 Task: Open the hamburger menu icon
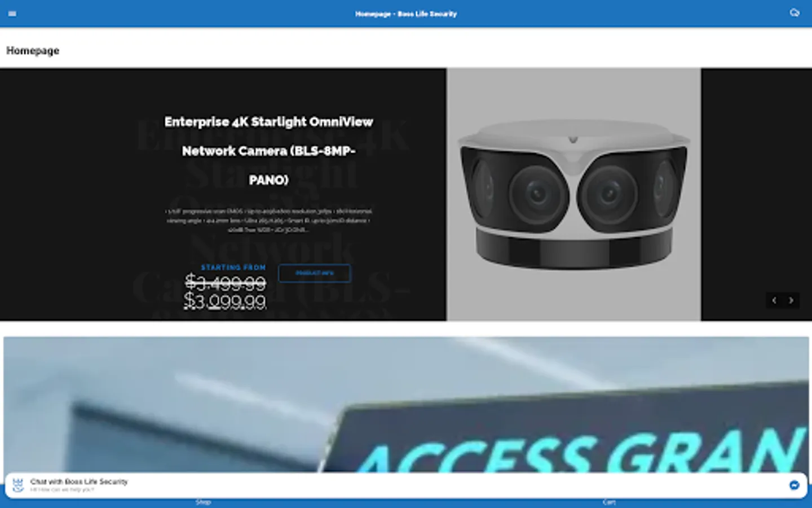[12, 14]
